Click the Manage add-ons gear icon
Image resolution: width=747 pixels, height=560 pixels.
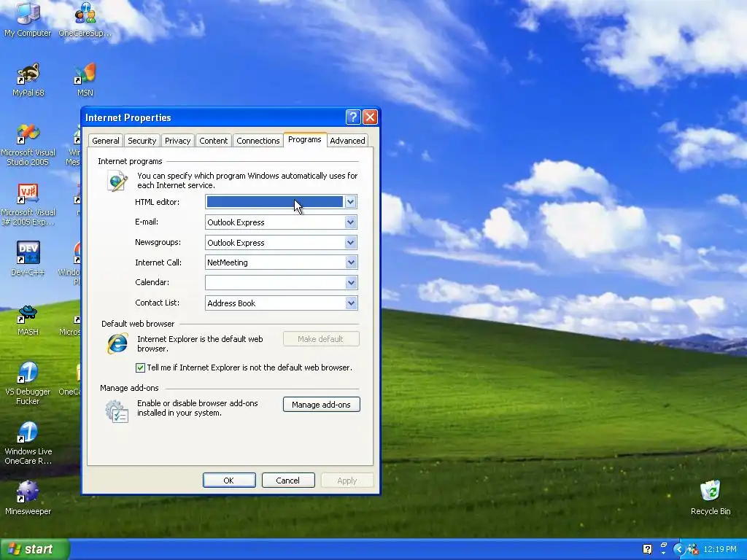coord(117,411)
